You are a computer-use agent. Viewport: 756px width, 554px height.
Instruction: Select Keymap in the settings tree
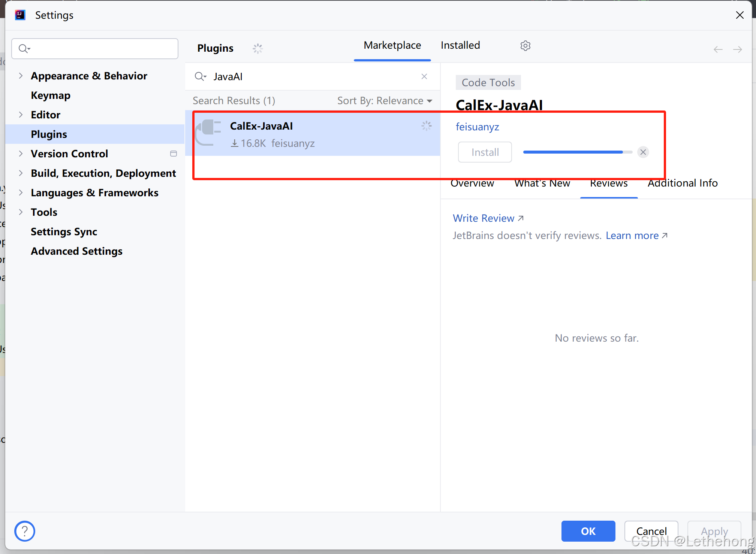pyautogui.click(x=51, y=95)
